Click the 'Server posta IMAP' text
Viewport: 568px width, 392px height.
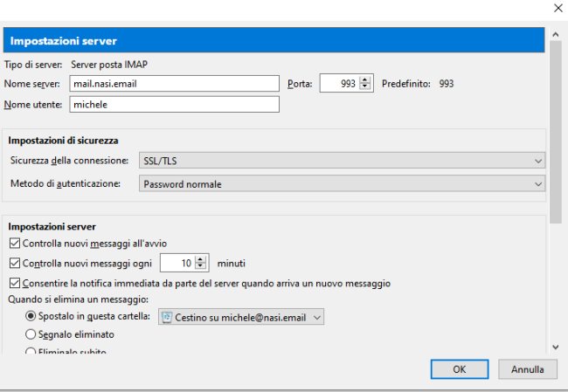[x=109, y=65]
